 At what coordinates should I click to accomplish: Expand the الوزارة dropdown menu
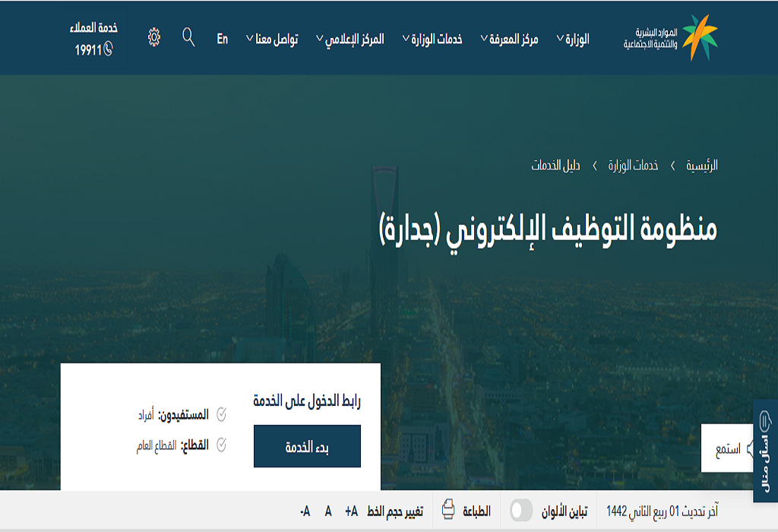pyautogui.click(x=573, y=39)
